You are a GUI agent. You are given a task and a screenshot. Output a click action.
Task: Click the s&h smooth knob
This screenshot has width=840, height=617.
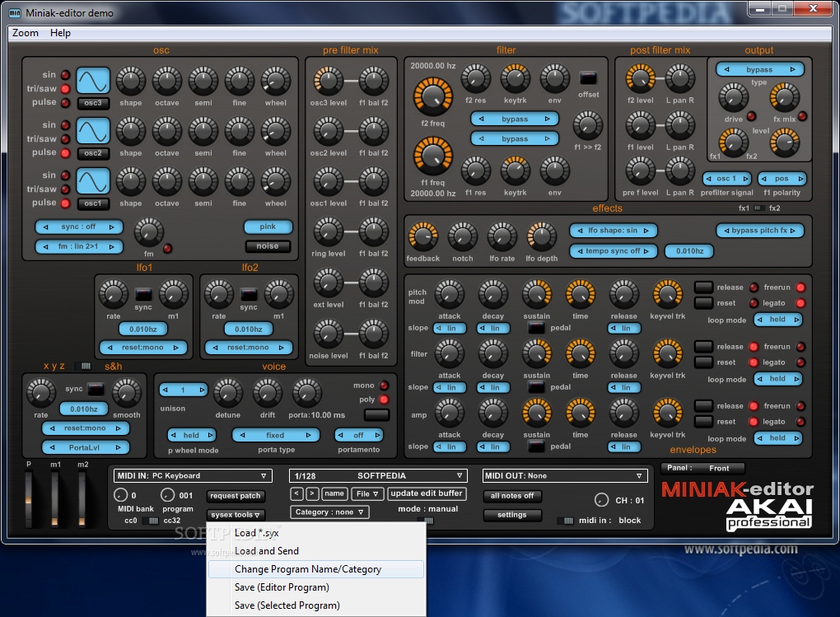(x=127, y=393)
